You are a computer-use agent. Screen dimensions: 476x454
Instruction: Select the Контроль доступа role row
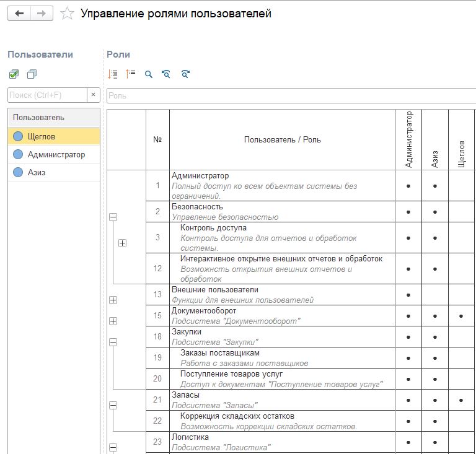pyautogui.click(x=283, y=238)
